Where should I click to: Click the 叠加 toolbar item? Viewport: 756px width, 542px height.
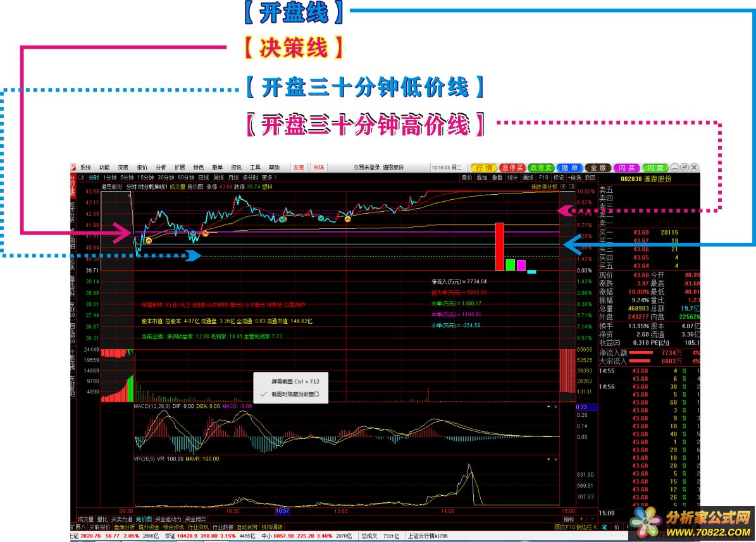(482, 178)
